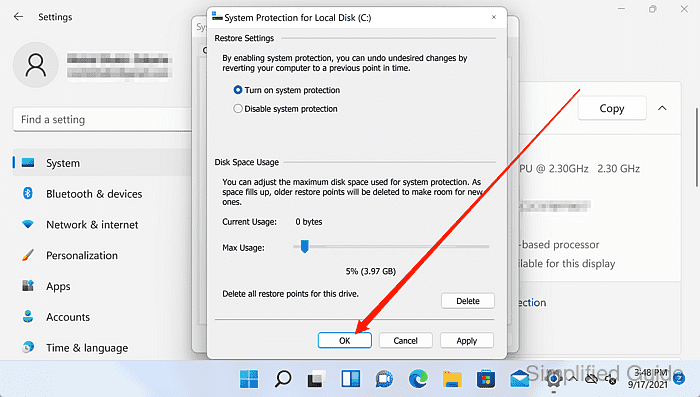Open Personalization settings

tap(103, 255)
